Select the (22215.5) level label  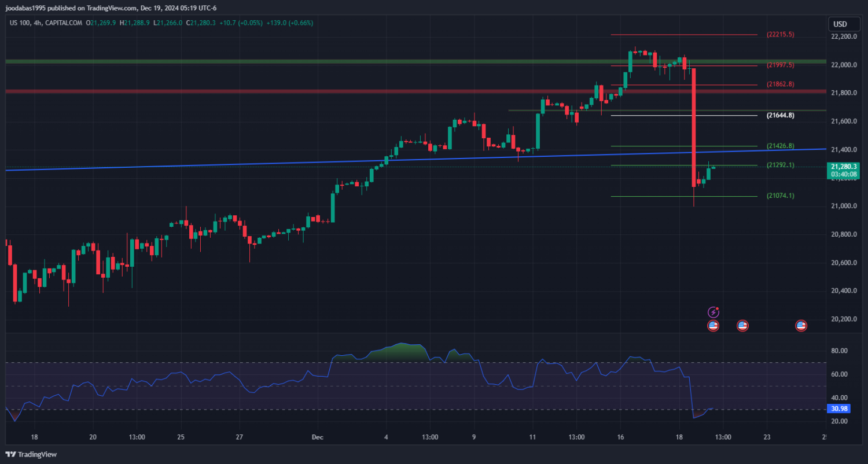click(780, 35)
